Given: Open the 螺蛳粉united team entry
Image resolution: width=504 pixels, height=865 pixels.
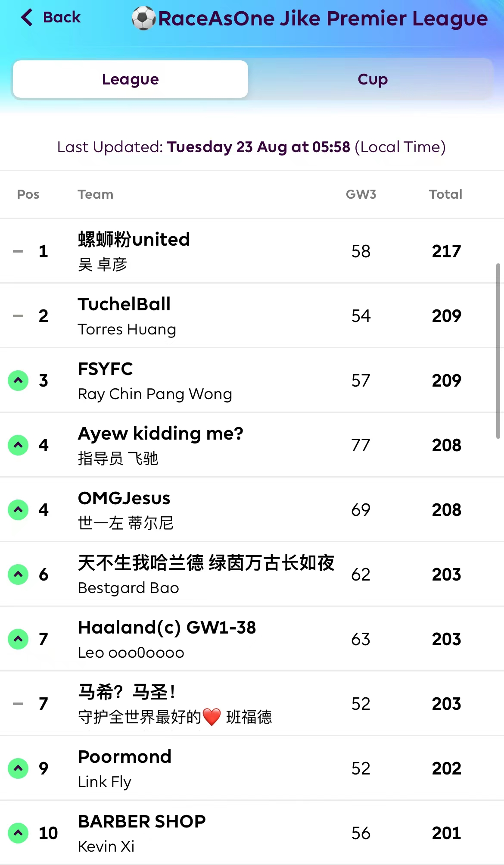Looking at the screenshot, I should [134, 240].
